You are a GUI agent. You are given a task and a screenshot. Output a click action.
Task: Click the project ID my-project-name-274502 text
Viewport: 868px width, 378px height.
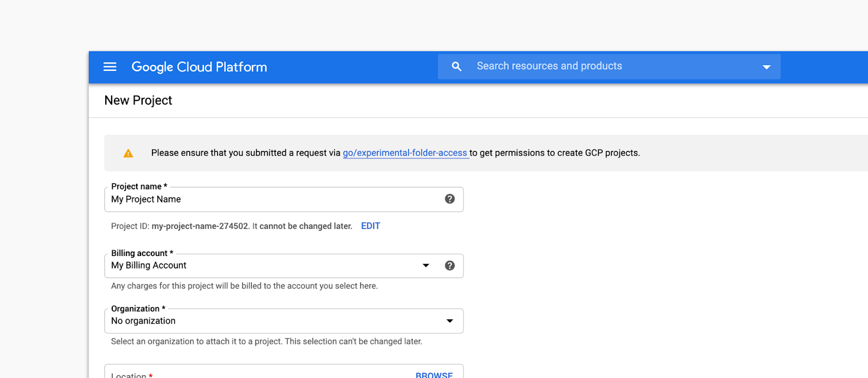[x=200, y=226]
